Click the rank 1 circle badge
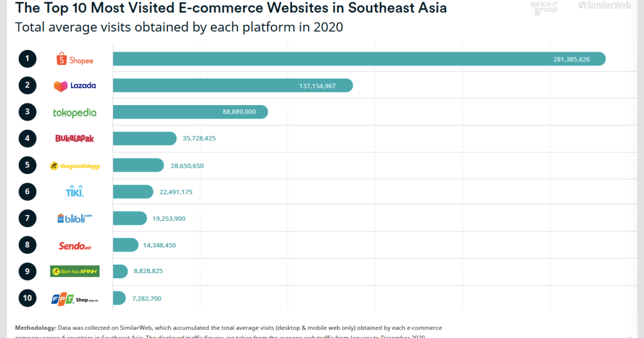Screen dimensions: 644x338 [27, 58]
